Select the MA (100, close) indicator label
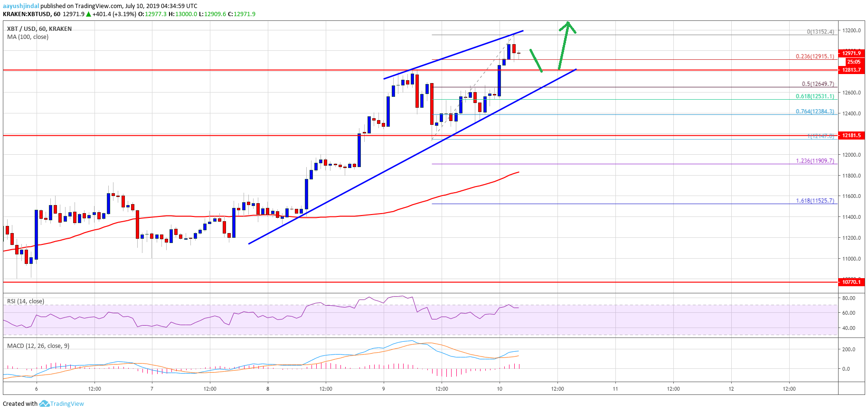868x412 pixels. (x=28, y=37)
